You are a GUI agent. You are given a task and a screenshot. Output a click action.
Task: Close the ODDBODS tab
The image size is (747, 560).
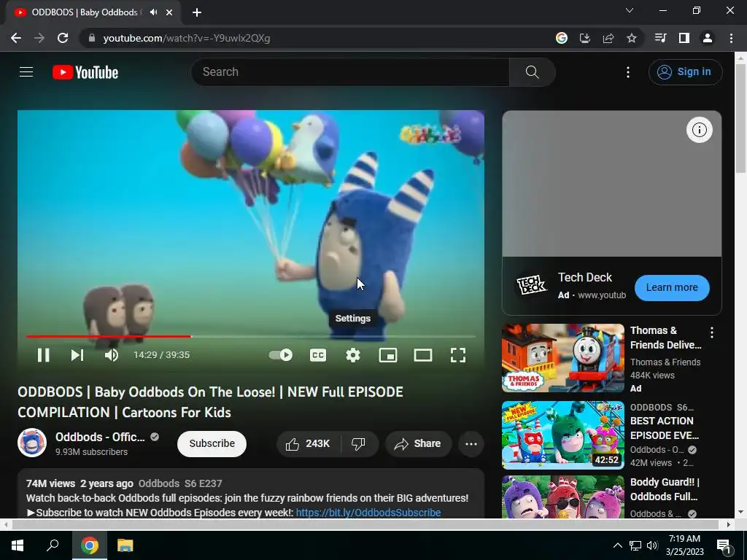click(x=169, y=12)
